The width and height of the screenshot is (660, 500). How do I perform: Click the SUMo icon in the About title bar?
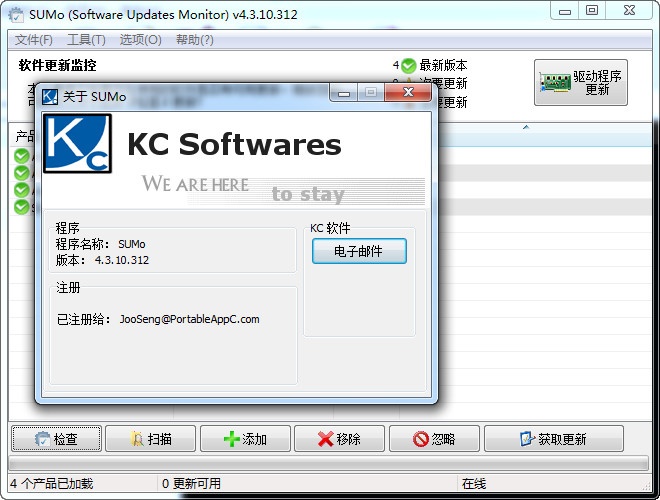click(x=50, y=97)
